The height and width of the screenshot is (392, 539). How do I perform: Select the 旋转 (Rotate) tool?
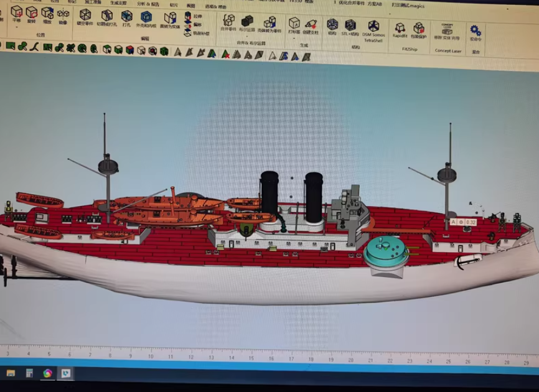(x=31, y=14)
